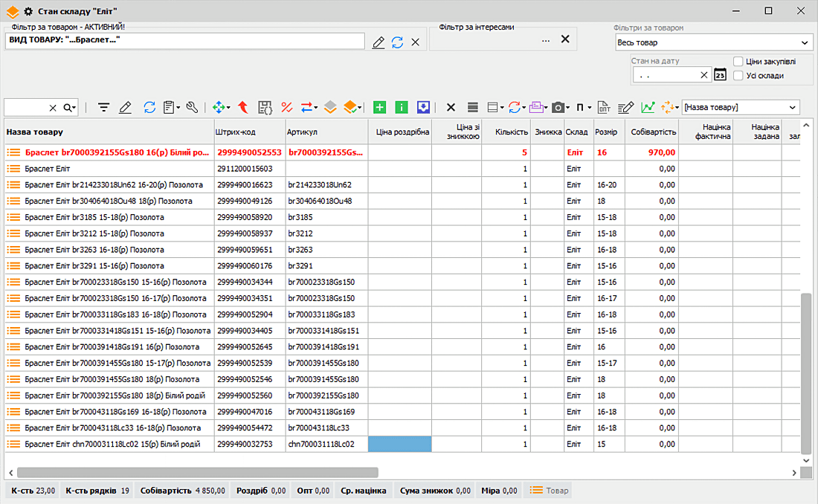Click the green plus add button
The image size is (818, 504).
coord(380,108)
